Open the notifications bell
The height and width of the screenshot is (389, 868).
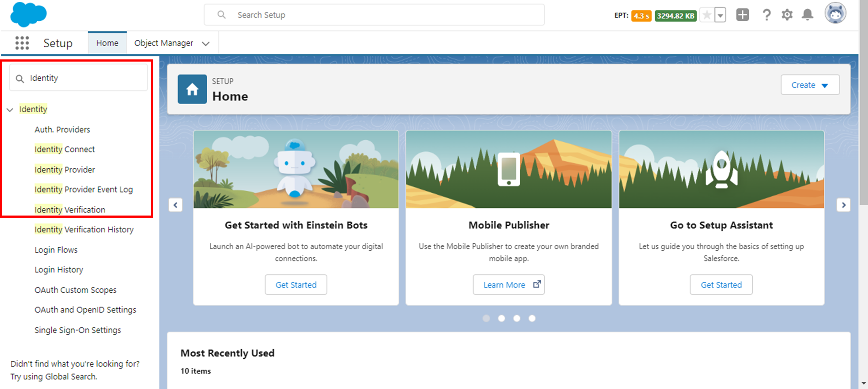coord(807,15)
